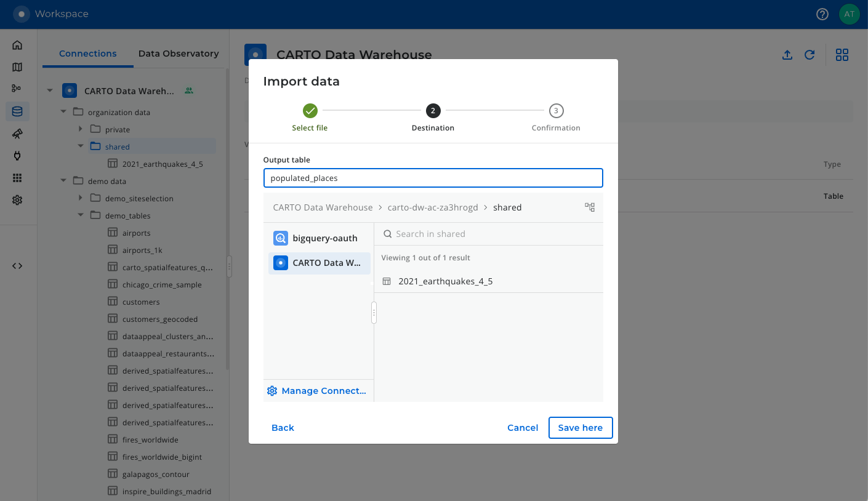Open the AT user avatar menu
The width and height of the screenshot is (868, 501).
(849, 14)
